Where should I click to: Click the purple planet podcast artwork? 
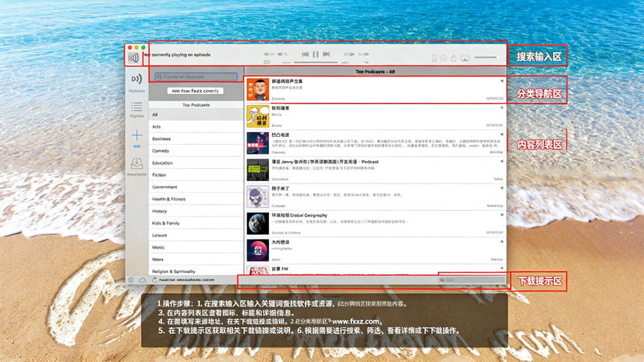pyautogui.click(x=258, y=250)
